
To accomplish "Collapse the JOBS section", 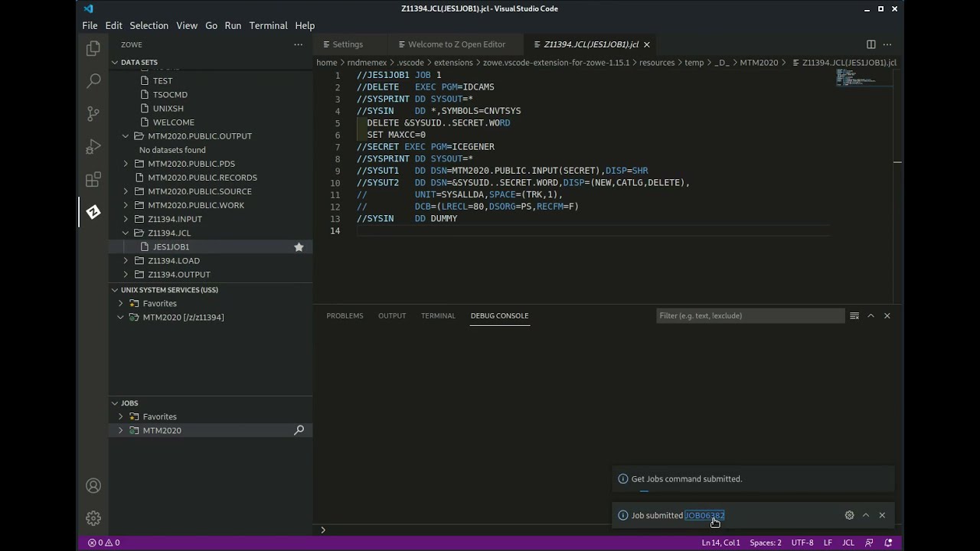I will click(115, 403).
